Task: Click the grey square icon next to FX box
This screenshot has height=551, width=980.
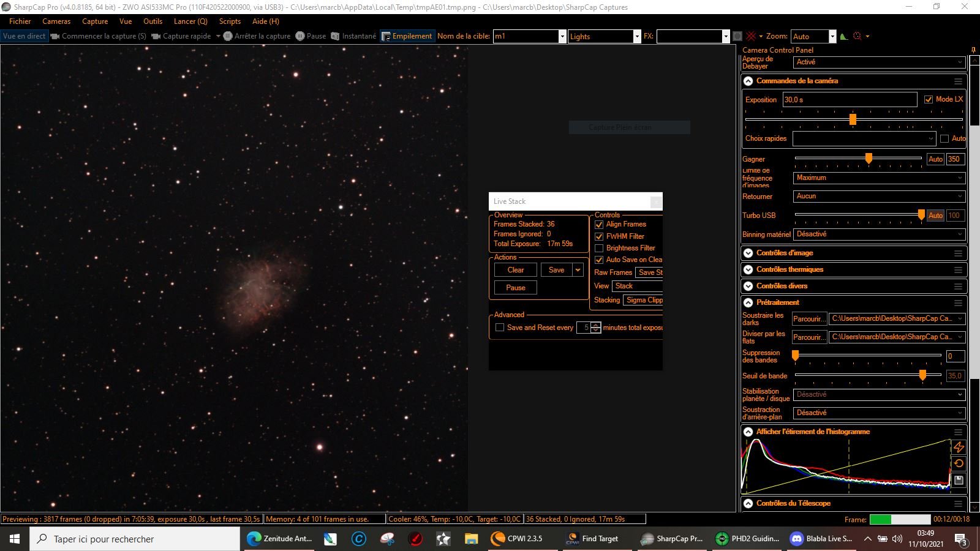Action: [737, 36]
